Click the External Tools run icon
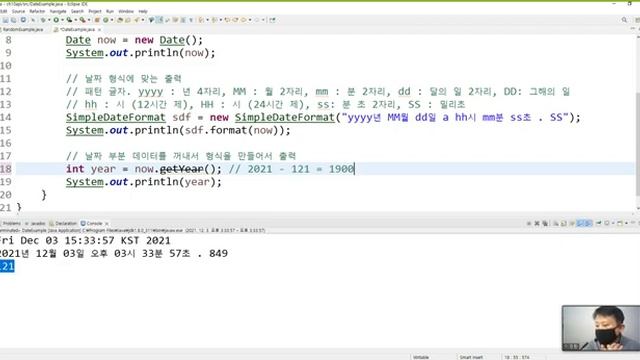This screenshot has width=640, height=360. [83, 20]
